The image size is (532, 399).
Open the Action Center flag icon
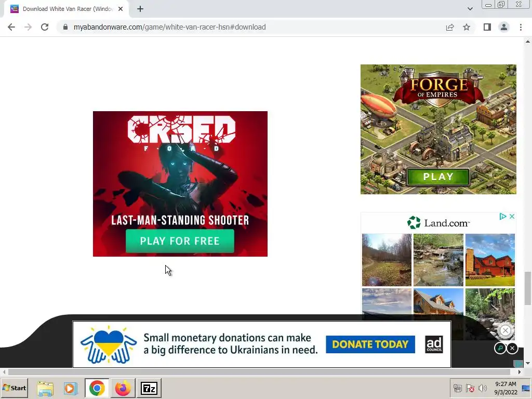pos(470,388)
